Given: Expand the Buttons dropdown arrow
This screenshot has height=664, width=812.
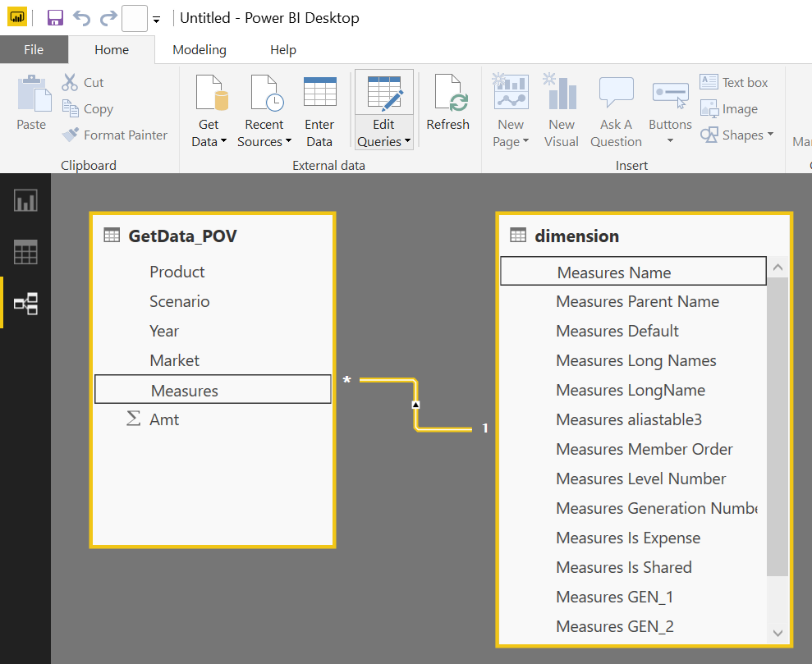Looking at the screenshot, I should 670,141.
